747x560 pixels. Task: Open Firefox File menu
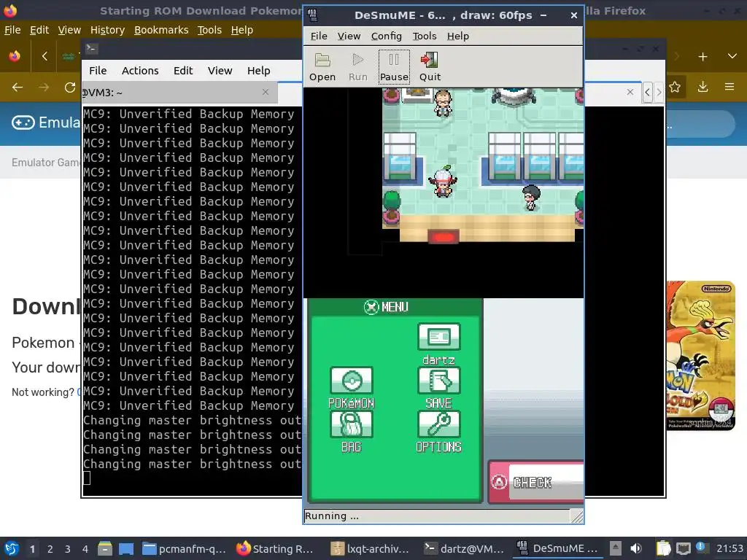[x=12, y=30]
